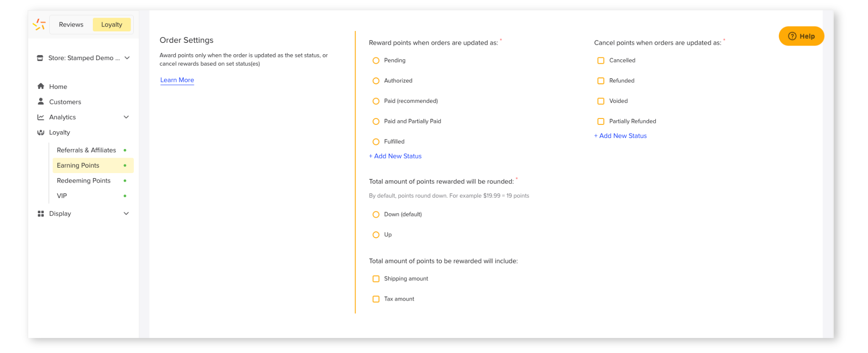Image resolution: width=868 pixels, height=353 pixels.
Task: Click the Analytics chart icon
Action: [x=41, y=117]
